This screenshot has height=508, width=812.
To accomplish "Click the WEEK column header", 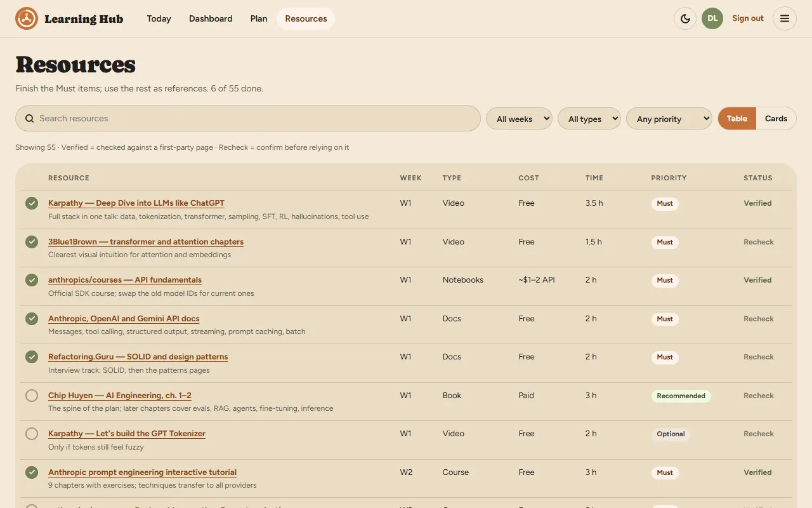I will (410, 178).
